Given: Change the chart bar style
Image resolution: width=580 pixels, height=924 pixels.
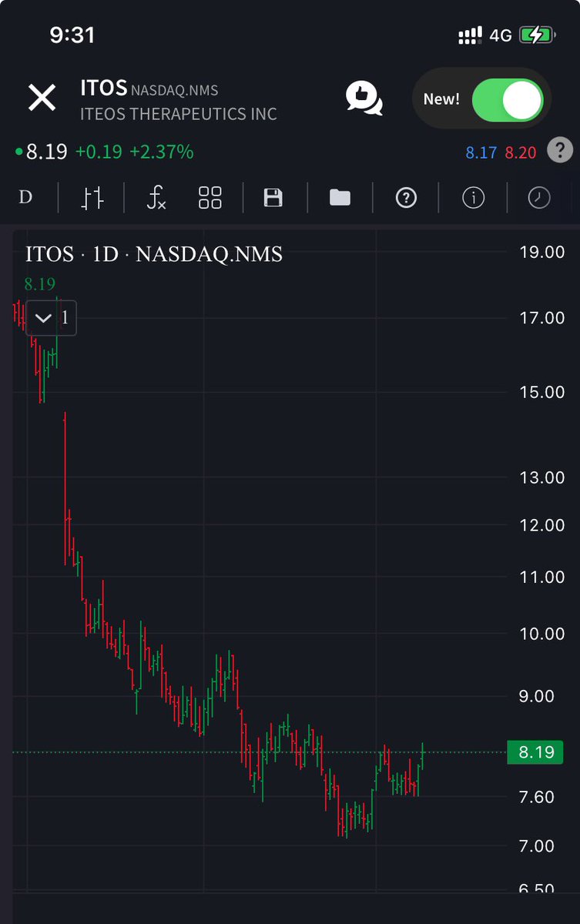Looking at the screenshot, I should click(92, 198).
